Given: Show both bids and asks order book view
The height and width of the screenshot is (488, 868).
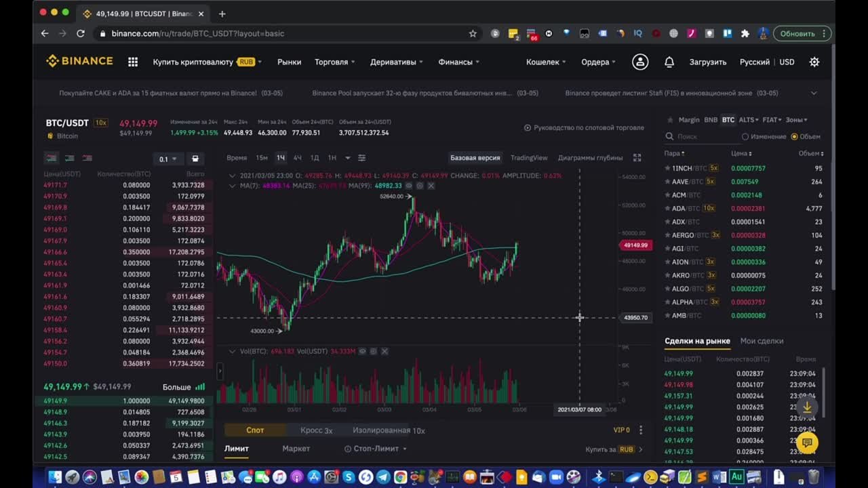Looking at the screenshot, I should pos(52,158).
